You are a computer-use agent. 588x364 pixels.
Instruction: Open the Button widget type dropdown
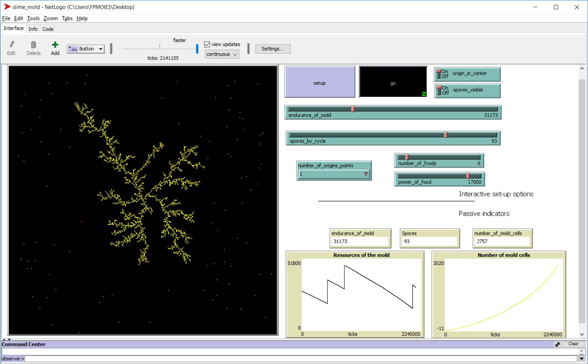pos(86,49)
